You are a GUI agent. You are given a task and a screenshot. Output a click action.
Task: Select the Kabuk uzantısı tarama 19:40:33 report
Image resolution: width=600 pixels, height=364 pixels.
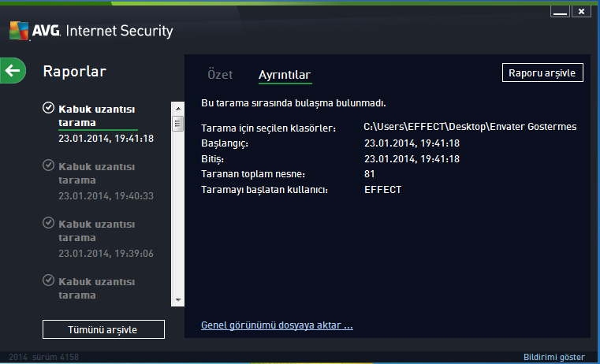pyautogui.click(x=99, y=180)
